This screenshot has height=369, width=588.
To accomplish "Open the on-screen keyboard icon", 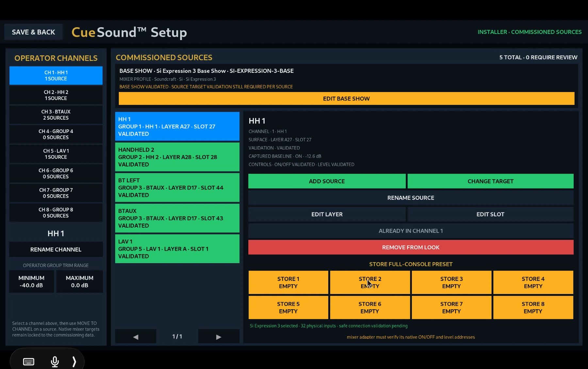I will [28, 361].
